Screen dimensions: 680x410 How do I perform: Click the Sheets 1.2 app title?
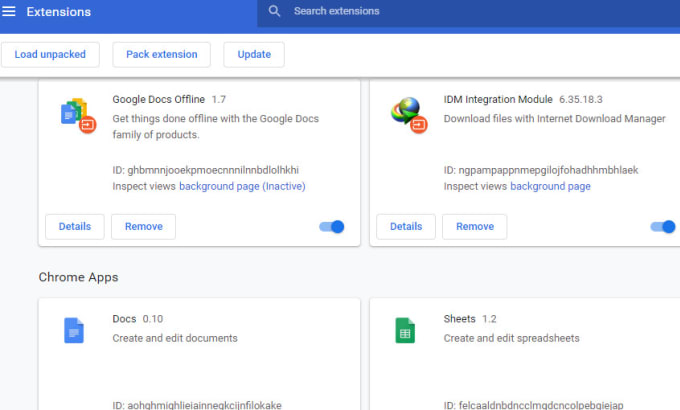click(x=470, y=319)
